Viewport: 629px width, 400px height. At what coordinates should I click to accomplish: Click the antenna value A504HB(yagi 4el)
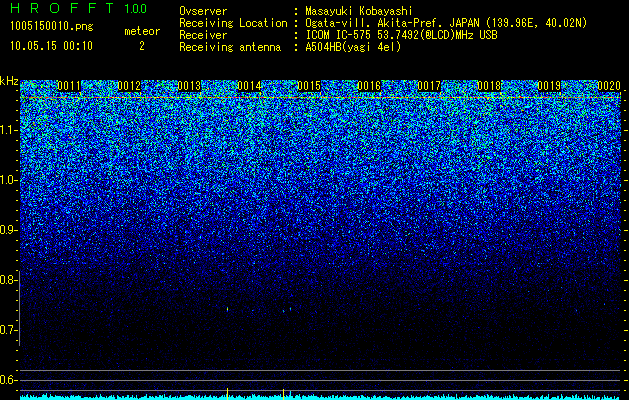tap(353, 47)
